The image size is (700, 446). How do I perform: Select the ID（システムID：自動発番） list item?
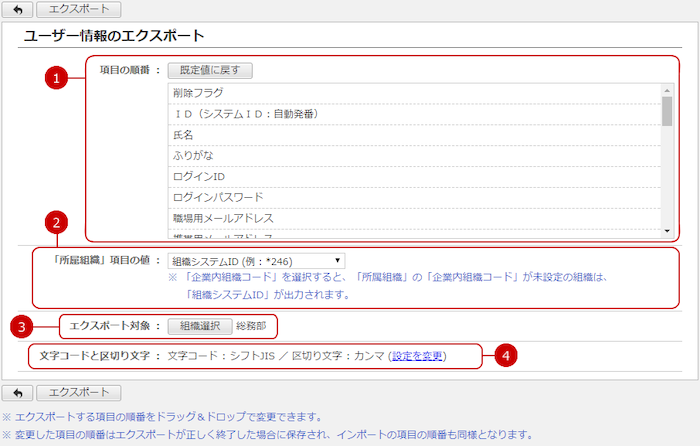tap(414, 114)
